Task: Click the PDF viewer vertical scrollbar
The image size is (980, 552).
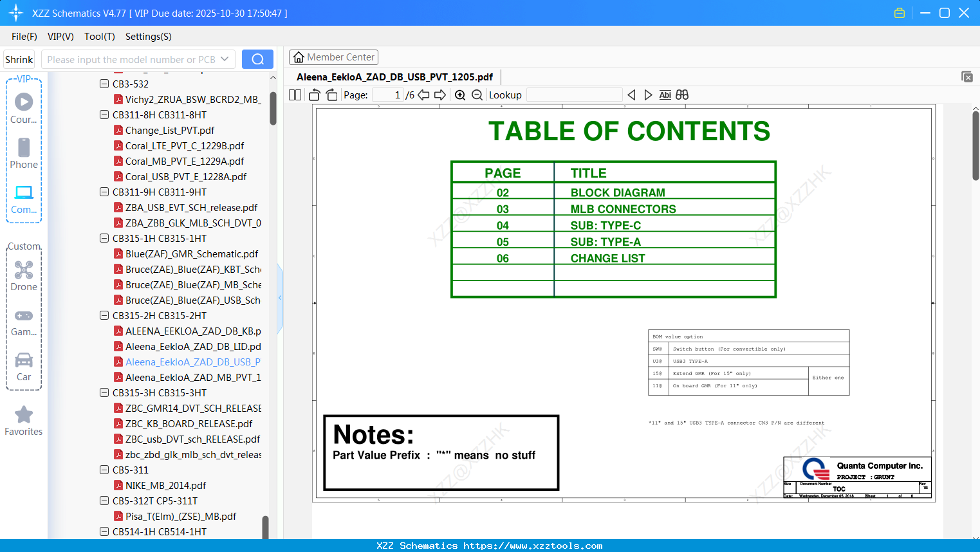Action: [975, 146]
